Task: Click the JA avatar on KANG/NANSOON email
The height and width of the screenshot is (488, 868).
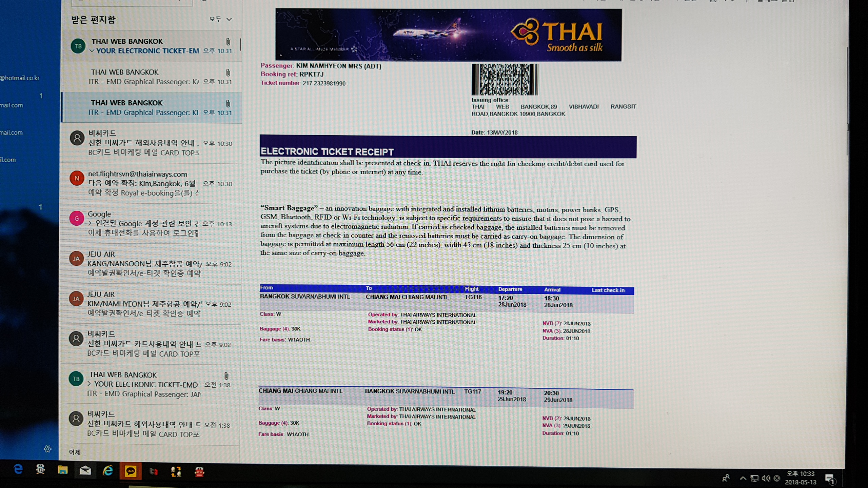Action: (76, 259)
